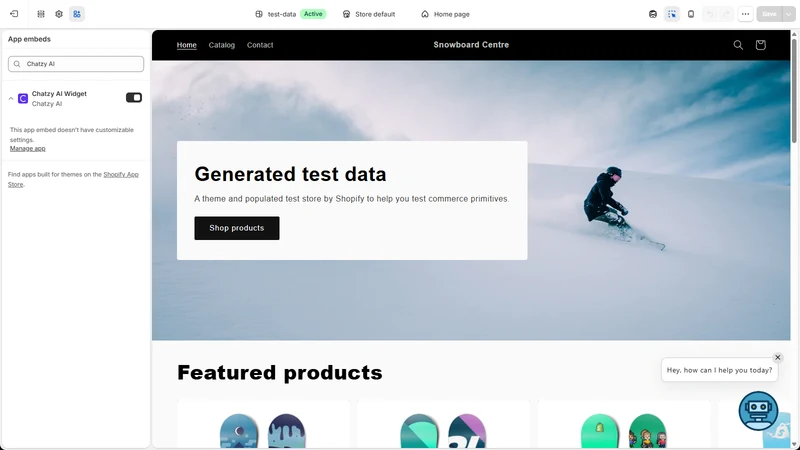Viewport: 800px width, 450px height.
Task: Open the Sections panel icon
Action: coord(41,14)
